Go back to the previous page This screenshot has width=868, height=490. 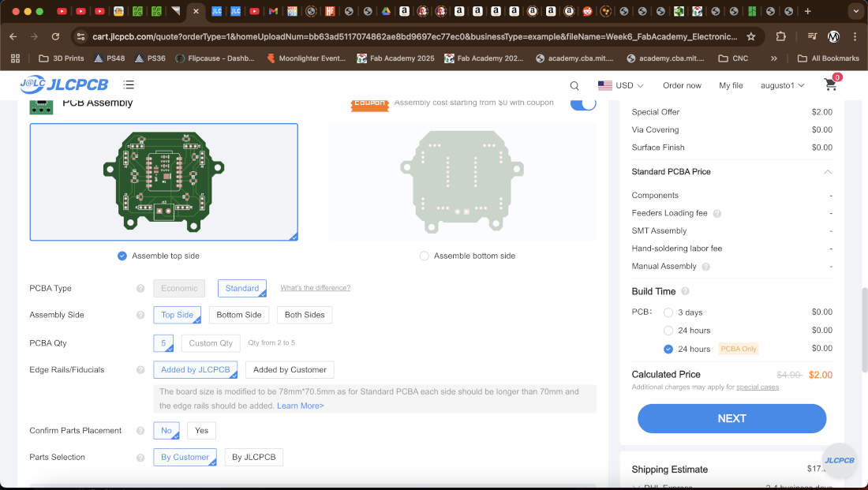click(13, 36)
